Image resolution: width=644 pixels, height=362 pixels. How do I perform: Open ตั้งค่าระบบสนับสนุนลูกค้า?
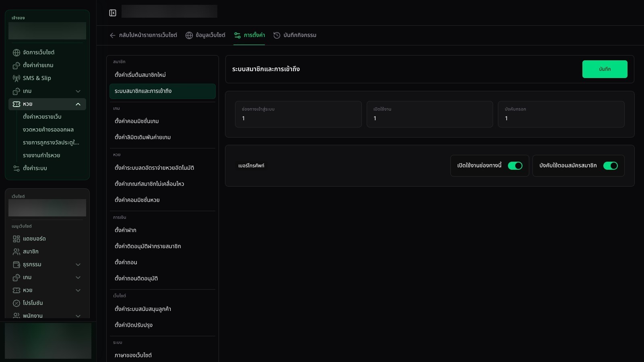click(x=163, y=309)
